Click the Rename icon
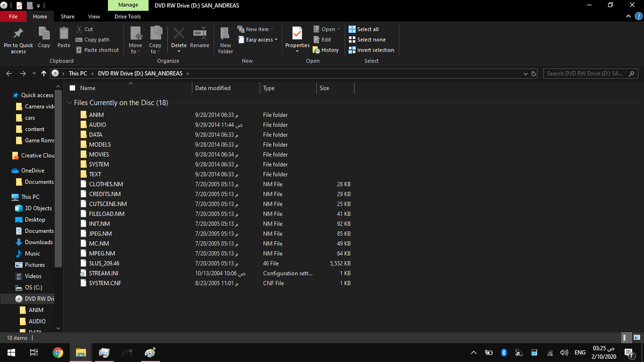 200,33
